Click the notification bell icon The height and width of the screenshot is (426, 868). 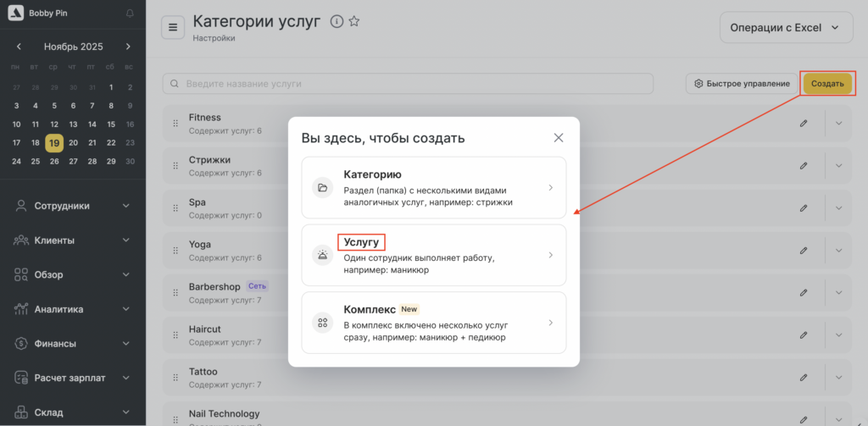tap(129, 13)
